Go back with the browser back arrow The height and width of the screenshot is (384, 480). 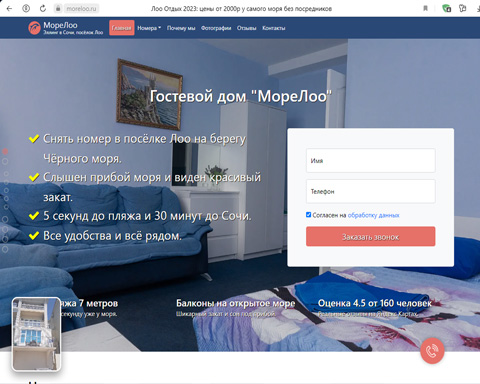(9, 8)
